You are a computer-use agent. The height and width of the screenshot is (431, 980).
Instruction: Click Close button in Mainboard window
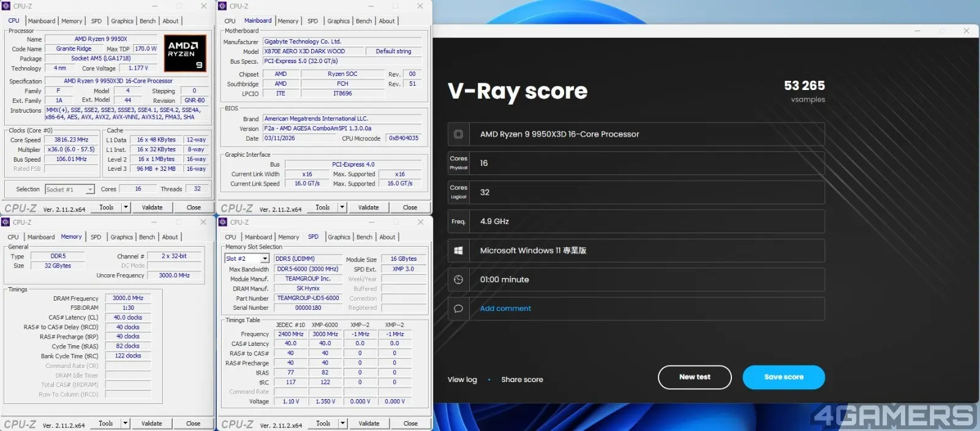410,208
